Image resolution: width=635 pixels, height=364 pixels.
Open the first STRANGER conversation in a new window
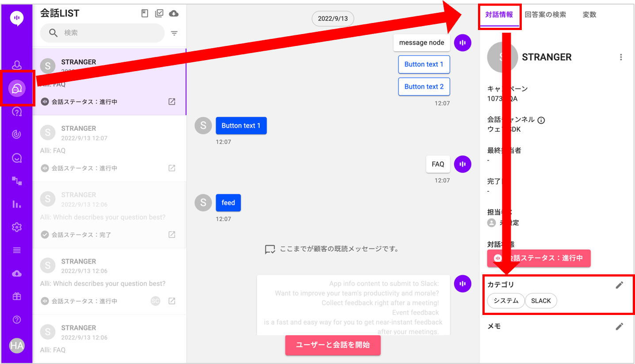point(172,102)
